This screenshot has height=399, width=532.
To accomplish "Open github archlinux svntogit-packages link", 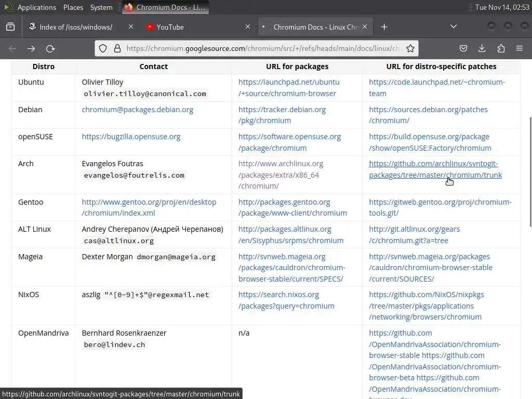I will (435, 169).
